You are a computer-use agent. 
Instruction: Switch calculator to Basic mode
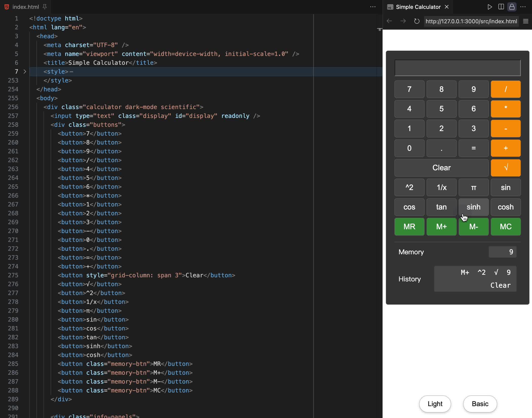[x=480, y=404]
